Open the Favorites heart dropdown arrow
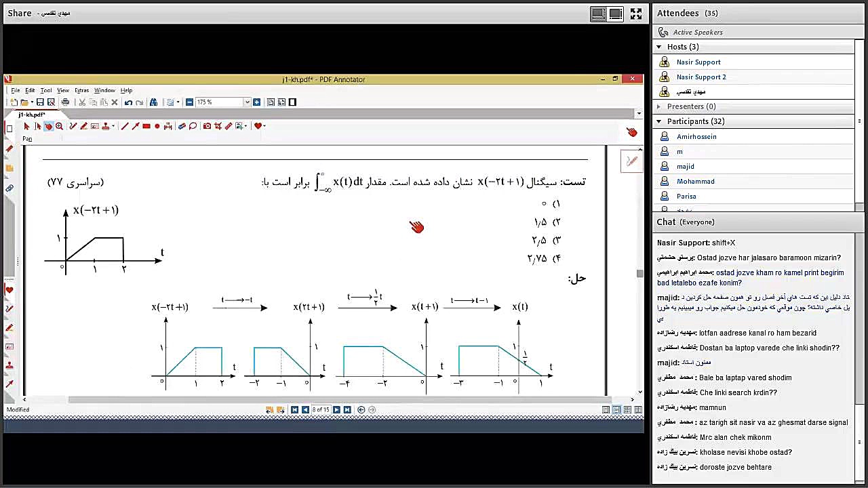Viewport: 868px width, 488px height. pyautogui.click(x=264, y=126)
